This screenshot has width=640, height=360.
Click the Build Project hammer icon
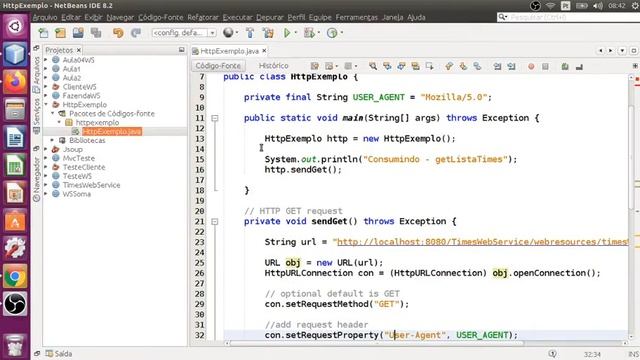[250, 33]
